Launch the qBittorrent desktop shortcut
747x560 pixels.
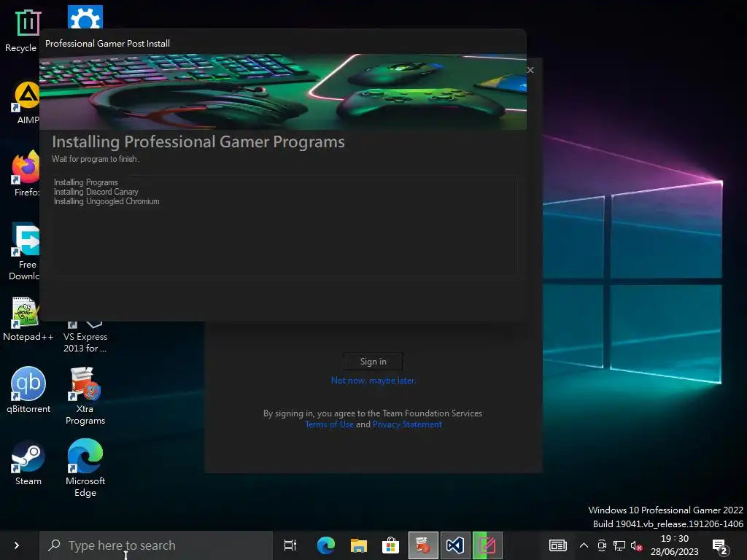28,389
